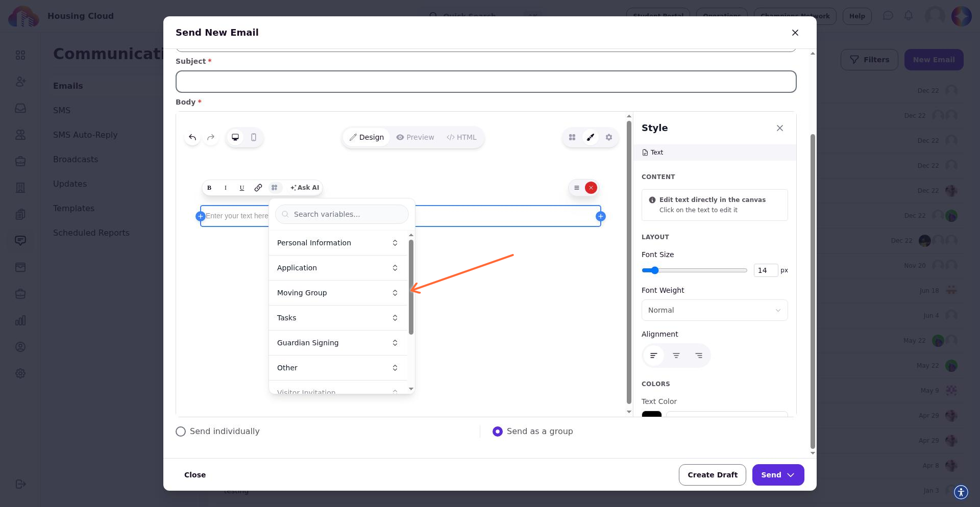Toggle bold formatting
The height and width of the screenshot is (507, 980).
[209, 188]
